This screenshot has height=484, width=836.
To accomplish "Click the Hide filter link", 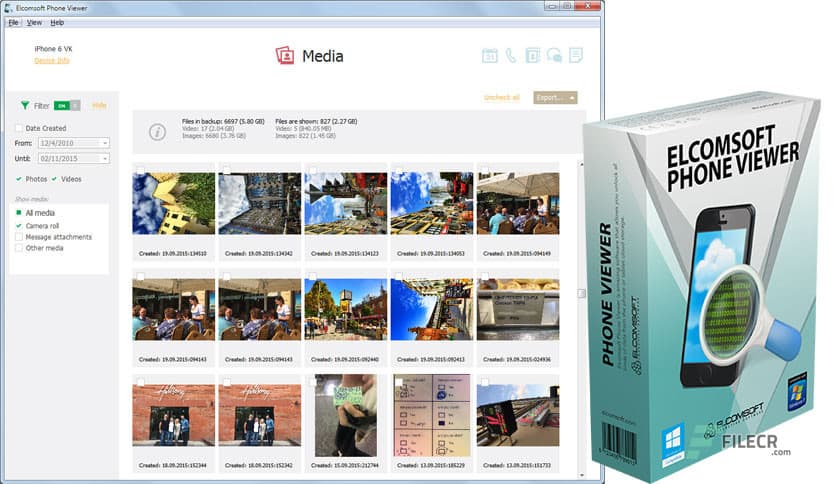I will pyautogui.click(x=99, y=106).
